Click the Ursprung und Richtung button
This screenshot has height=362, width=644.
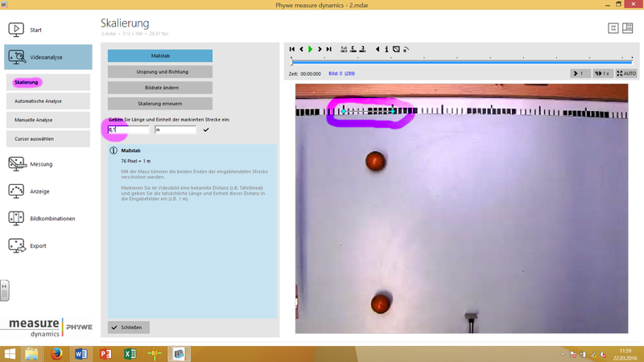click(160, 72)
